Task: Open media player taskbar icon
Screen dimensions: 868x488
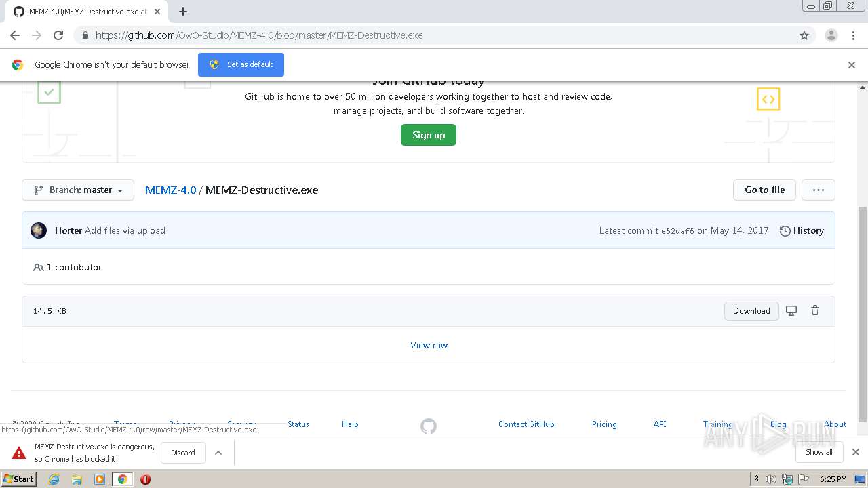Action: (x=100, y=479)
